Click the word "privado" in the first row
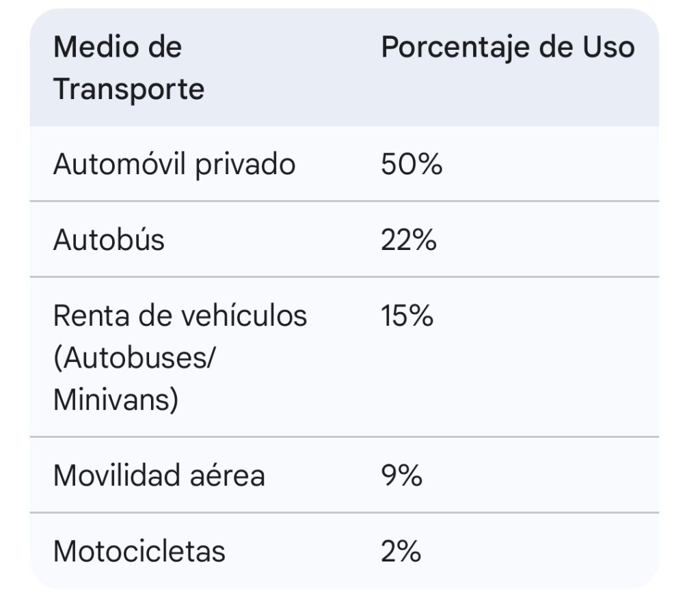 (x=245, y=165)
